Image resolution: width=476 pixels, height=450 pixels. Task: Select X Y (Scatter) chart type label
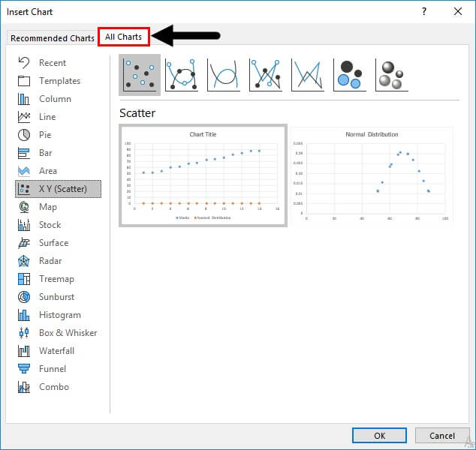[x=63, y=189]
